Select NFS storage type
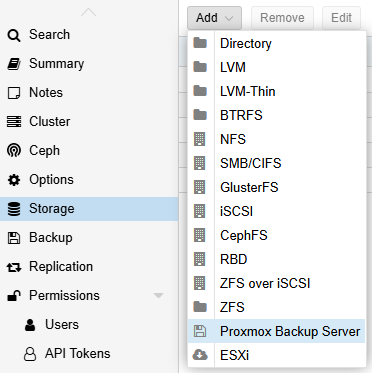 coord(276,139)
